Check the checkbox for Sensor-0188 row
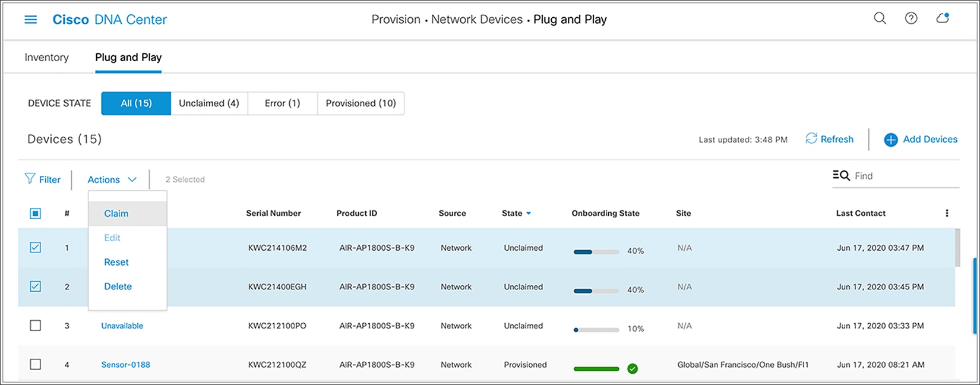The image size is (980, 385). tap(36, 364)
